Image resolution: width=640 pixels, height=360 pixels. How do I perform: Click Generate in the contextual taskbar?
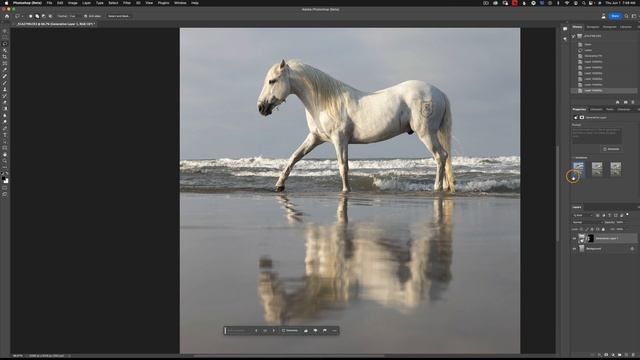[290, 331]
